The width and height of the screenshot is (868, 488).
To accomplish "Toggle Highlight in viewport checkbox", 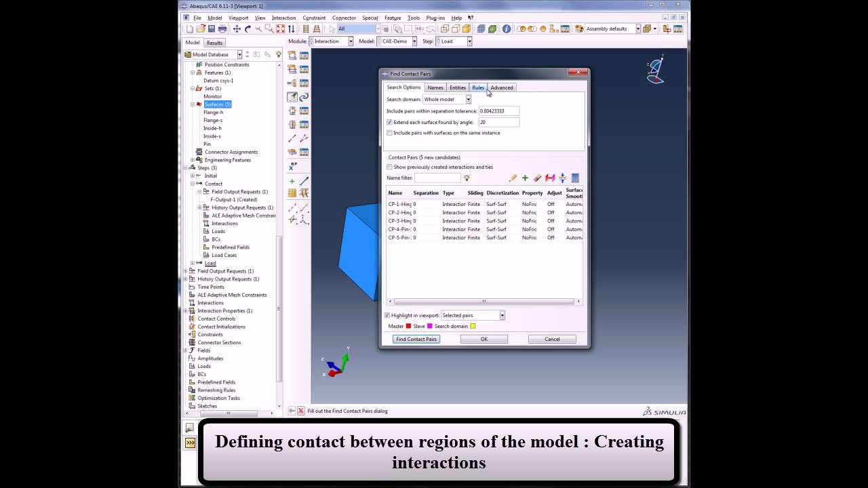I will click(387, 315).
